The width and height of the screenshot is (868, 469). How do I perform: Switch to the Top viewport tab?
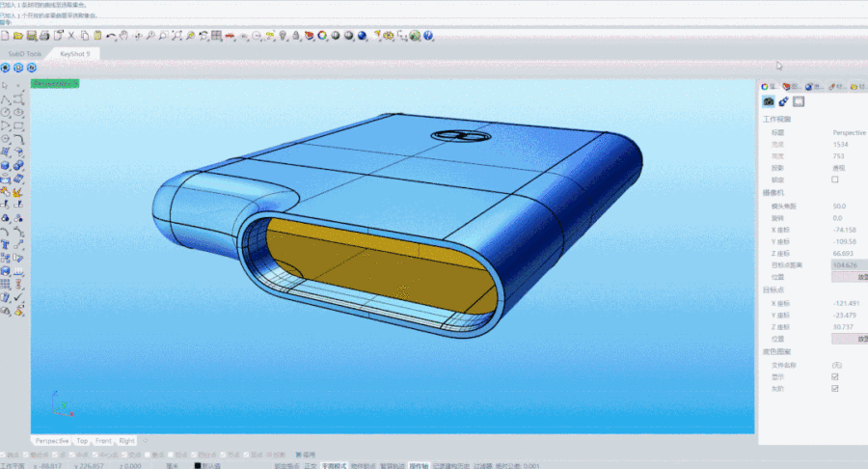(x=82, y=441)
